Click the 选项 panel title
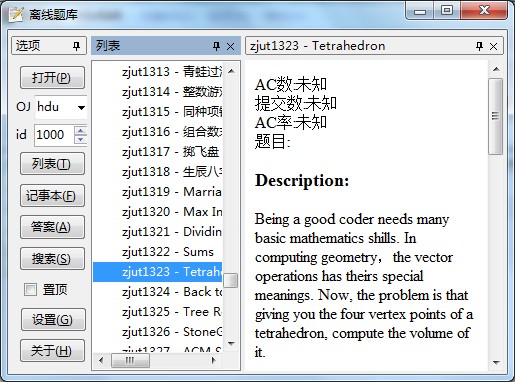Viewport: 515px width, 382px height. click(x=28, y=46)
